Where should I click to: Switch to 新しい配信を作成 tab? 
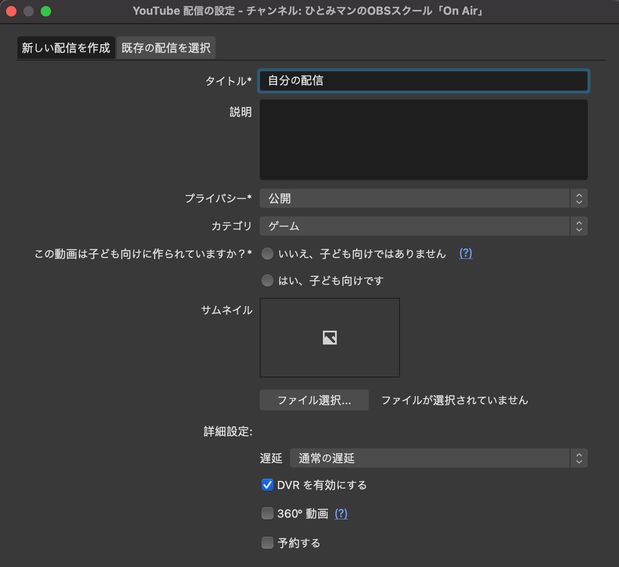[66, 48]
